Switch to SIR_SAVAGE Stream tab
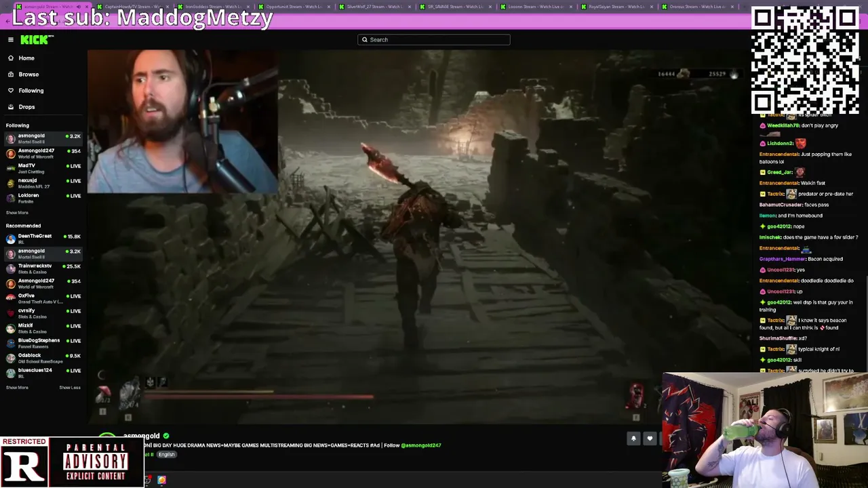This screenshot has height=488, width=868. [x=454, y=7]
